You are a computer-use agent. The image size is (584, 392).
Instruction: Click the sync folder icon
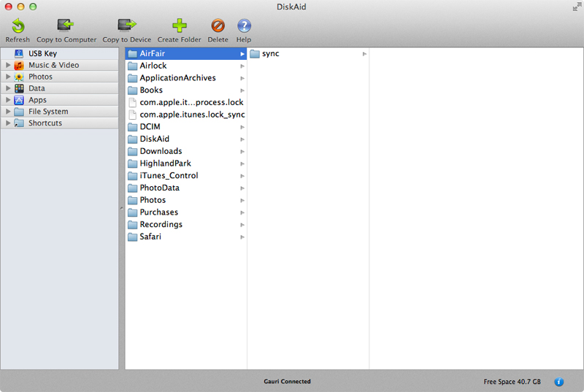coord(255,54)
